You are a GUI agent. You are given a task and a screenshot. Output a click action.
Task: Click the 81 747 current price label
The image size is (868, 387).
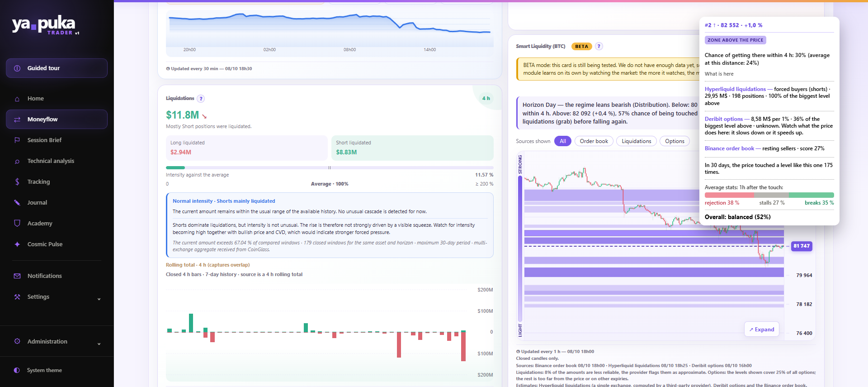tap(802, 246)
